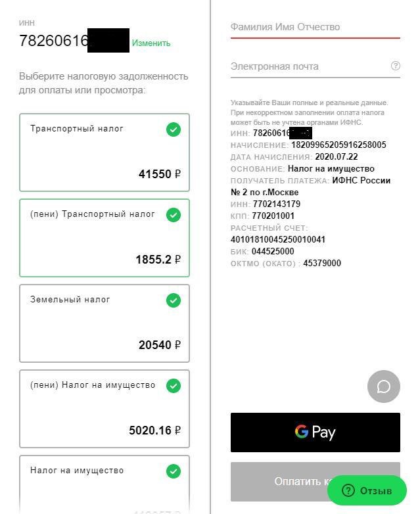This screenshot has height=514, width=420.
Task: Click the chat bubble icon
Action: click(383, 386)
